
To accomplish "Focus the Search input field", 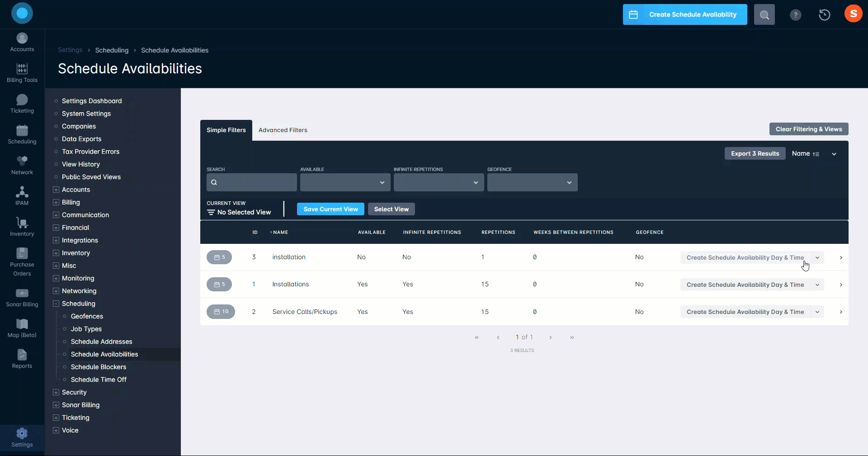I will [x=252, y=182].
